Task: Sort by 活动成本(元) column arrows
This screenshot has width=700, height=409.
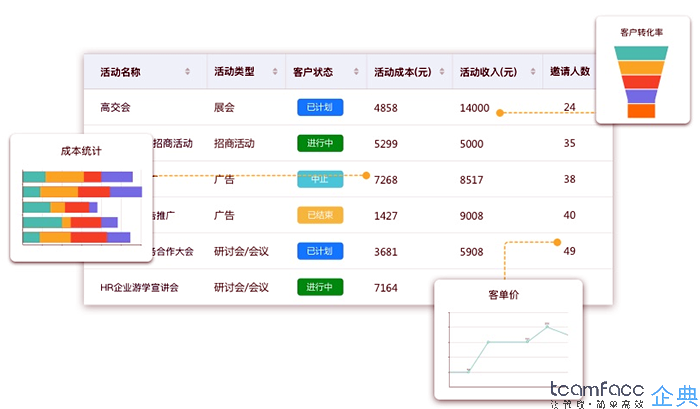Action: tap(442, 71)
